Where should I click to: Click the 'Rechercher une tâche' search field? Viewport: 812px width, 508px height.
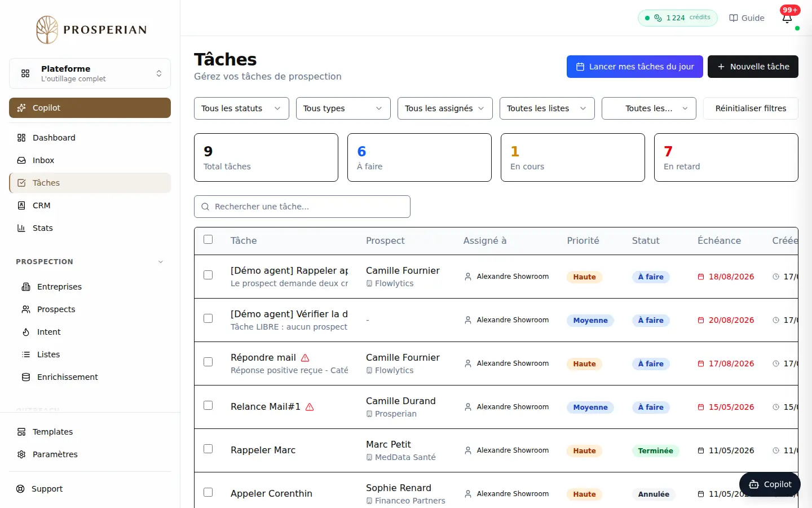tap(302, 207)
